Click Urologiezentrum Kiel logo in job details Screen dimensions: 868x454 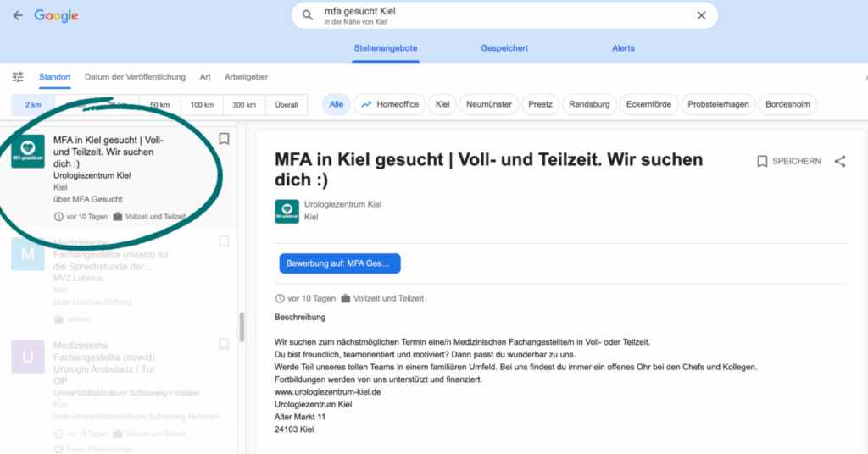287,211
